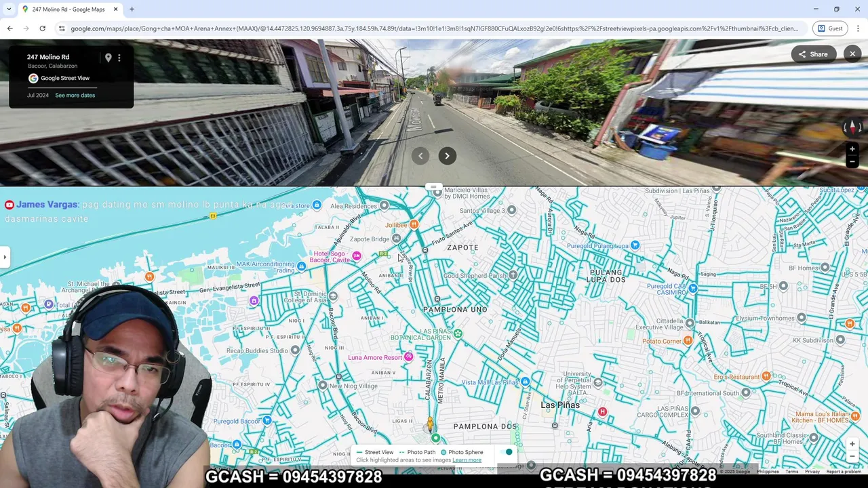The height and width of the screenshot is (488, 868).
Task: Click the split-pane handle between Street View and map
Action: pyautogui.click(x=433, y=187)
